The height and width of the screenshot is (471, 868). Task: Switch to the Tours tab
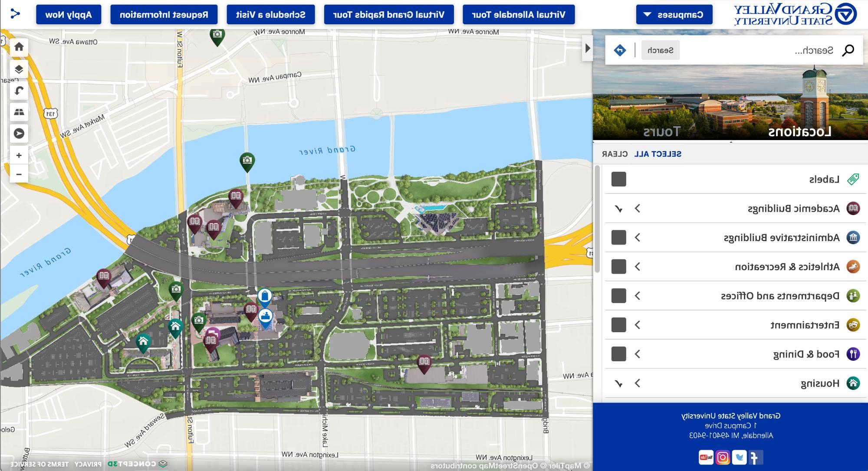(661, 131)
